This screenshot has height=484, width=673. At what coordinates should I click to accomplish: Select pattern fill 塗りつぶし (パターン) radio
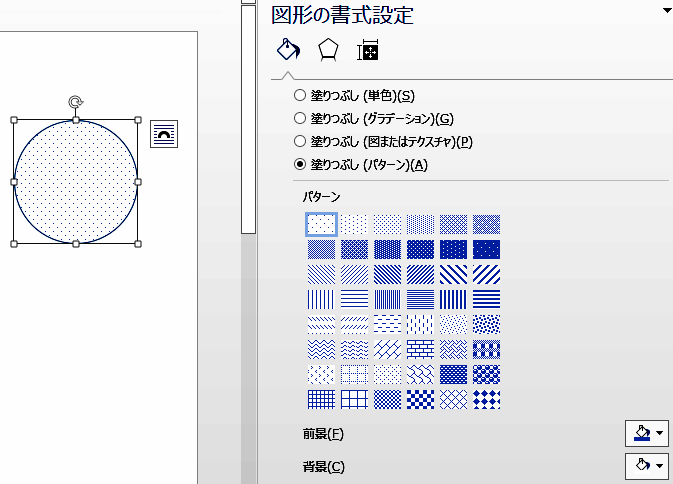[x=300, y=165]
